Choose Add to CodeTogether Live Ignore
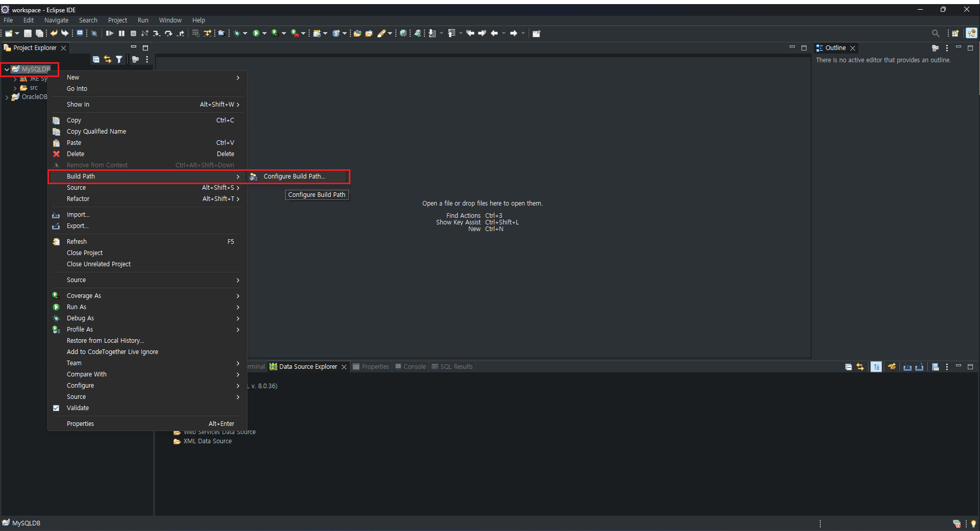This screenshot has height=531, width=980. click(x=147, y=352)
